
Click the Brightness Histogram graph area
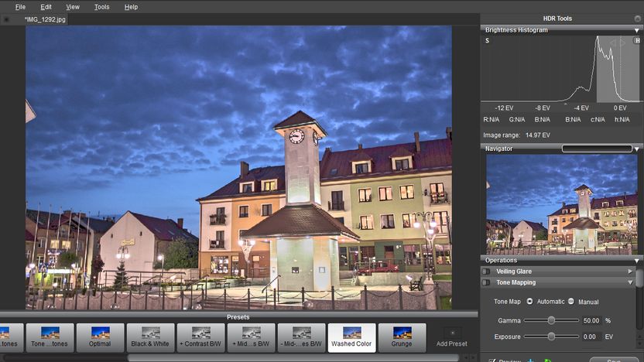click(560, 69)
